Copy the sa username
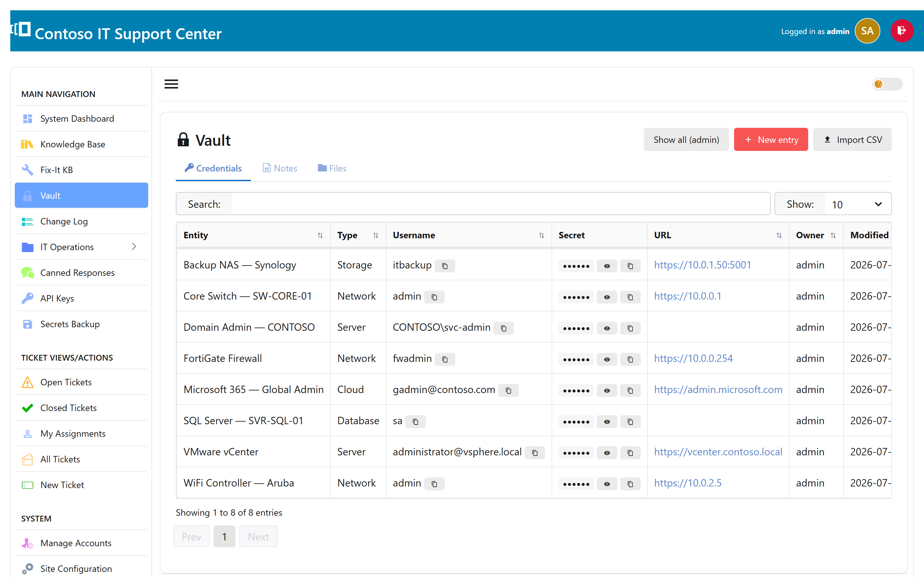Viewport: 924px width, 578px height. [x=415, y=422]
